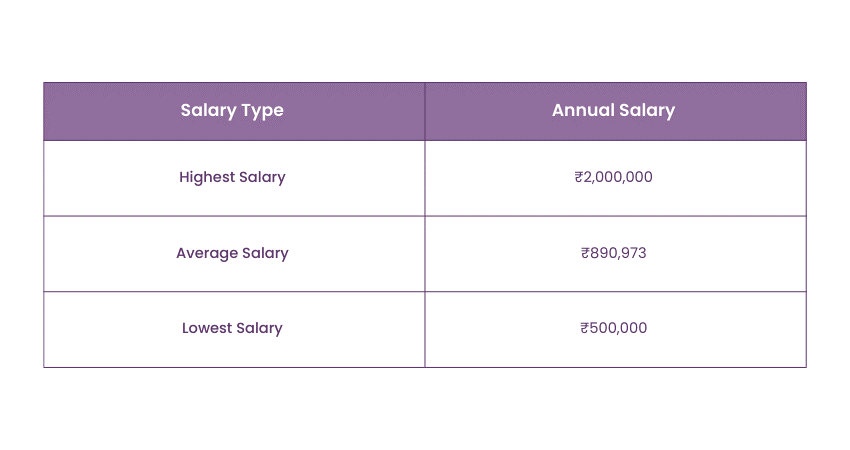
Task: Click the "Highest Salary" row label
Action: [x=232, y=177]
